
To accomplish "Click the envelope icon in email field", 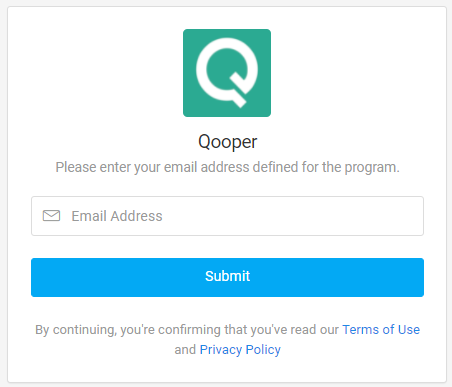I will [x=51, y=216].
